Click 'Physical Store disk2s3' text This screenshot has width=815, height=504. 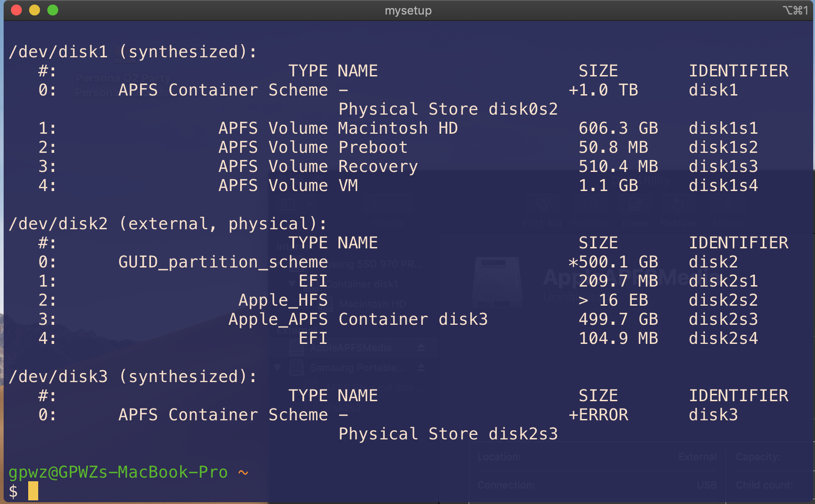click(x=448, y=434)
